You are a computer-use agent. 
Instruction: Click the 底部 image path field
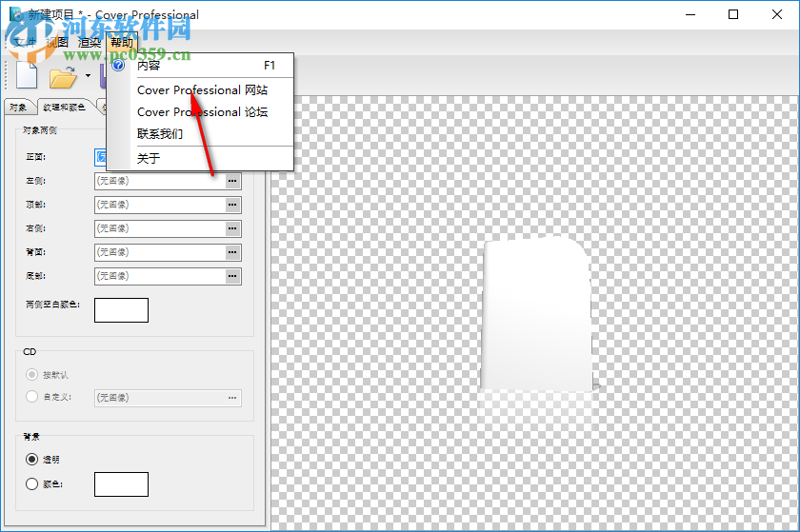click(x=160, y=276)
